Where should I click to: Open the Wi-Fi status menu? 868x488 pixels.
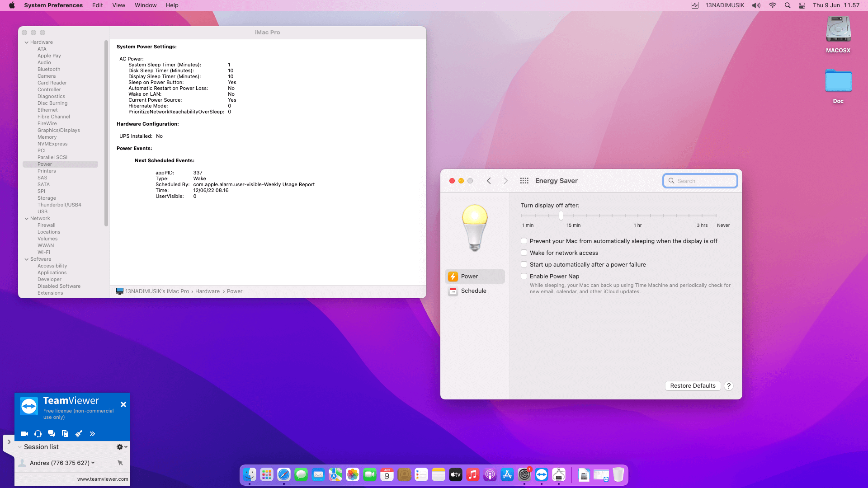[x=773, y=5]
